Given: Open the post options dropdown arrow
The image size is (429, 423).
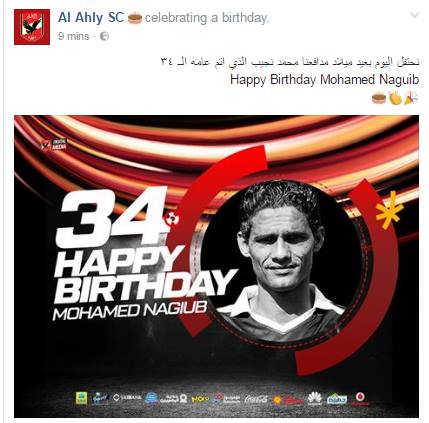Looking at the screenshot, I should [x=414, y=15].
